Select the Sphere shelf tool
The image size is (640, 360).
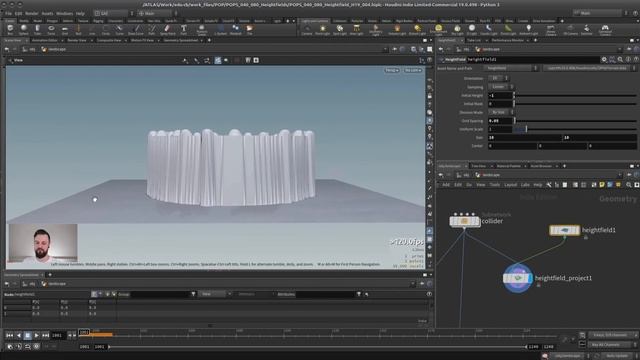pos(24,29)
